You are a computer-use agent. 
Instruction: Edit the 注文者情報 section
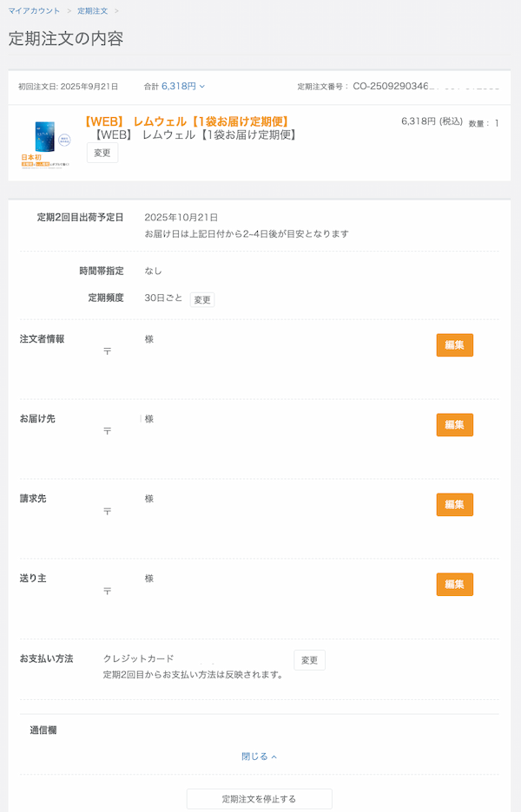(x=454, y=345)
